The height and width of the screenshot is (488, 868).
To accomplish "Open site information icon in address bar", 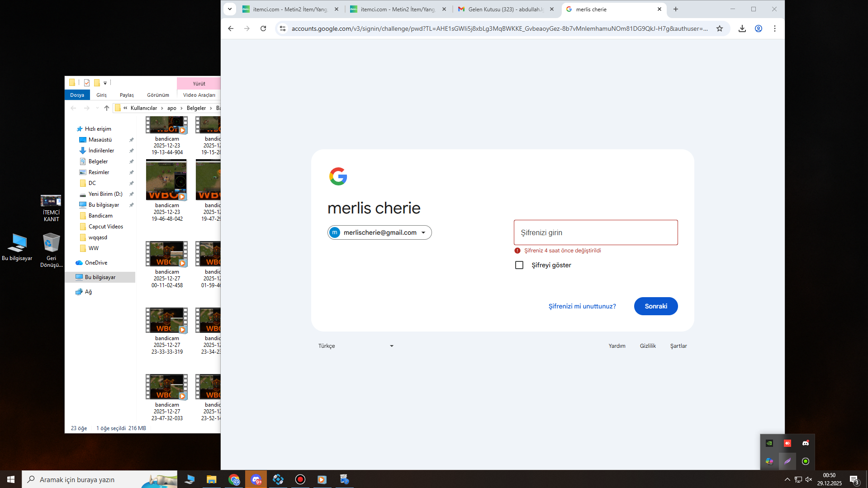I will point(283,28).
